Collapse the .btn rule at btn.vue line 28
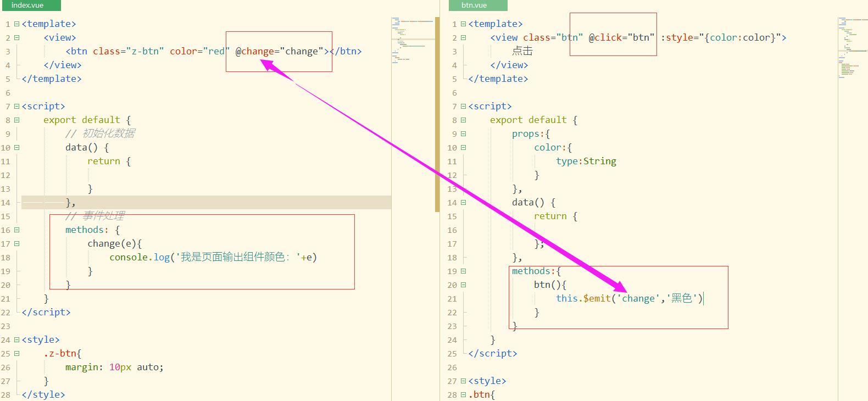The width and height of the screenshot is (868, 401). coord(463,395)
